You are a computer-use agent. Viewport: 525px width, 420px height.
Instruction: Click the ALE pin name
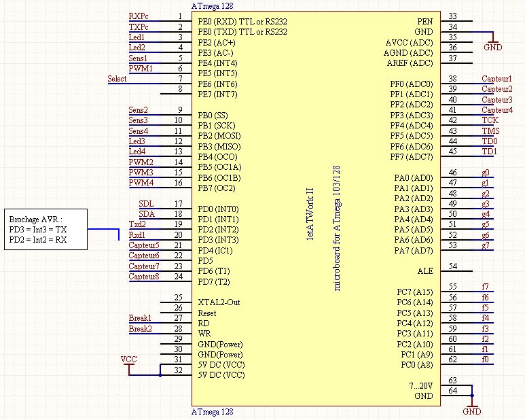point(424,271)
